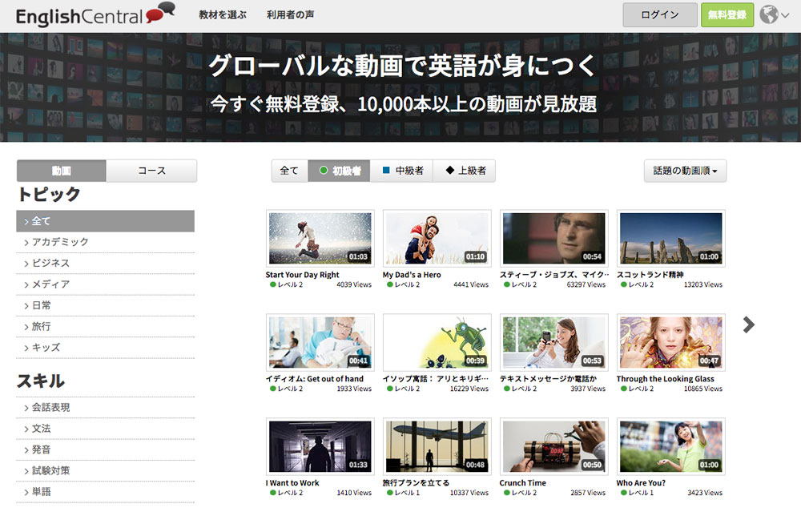Screen dimensions: 801x532
Task: Choose the メディア topic
Action: [105, 284]
